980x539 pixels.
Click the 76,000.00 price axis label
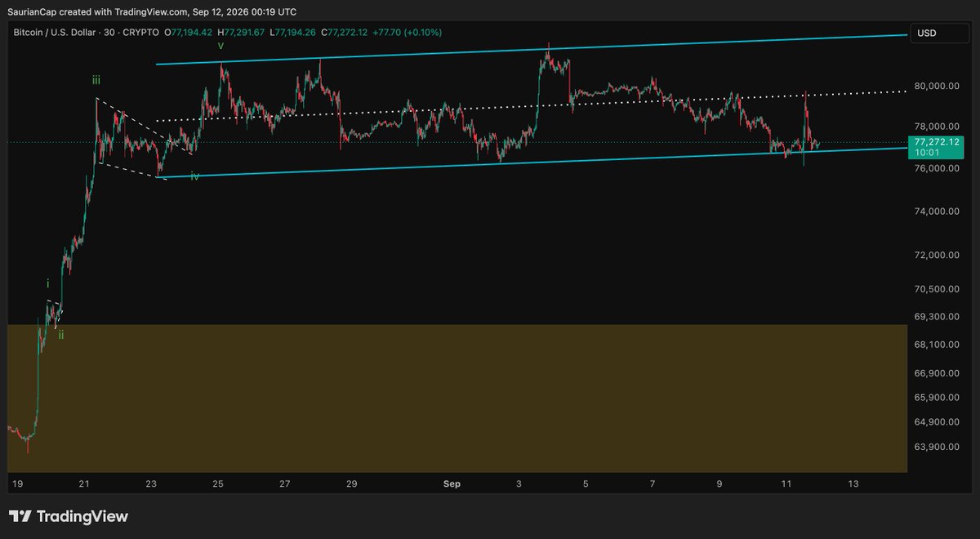pyautogui.click(x=936, y=169)
